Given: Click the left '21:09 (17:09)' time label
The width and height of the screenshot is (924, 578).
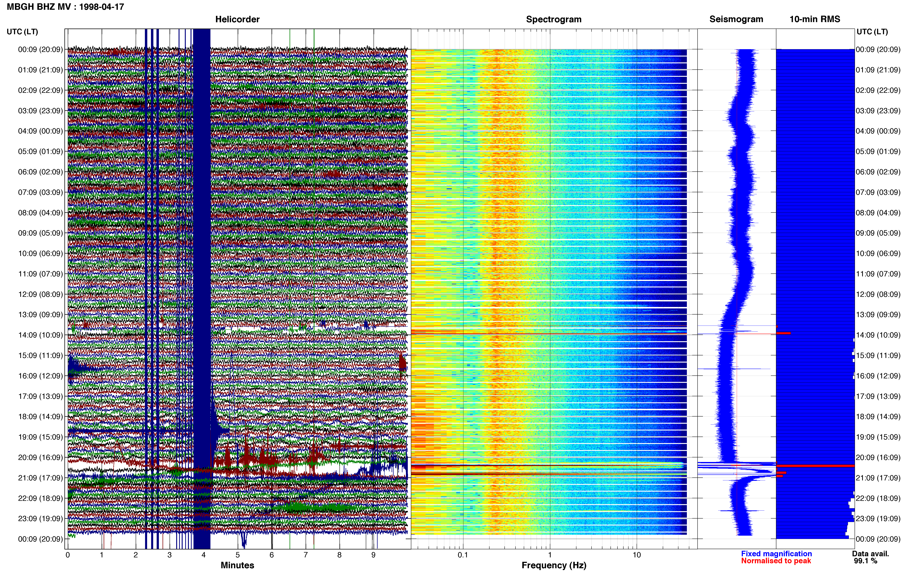Looking at the screenshot, I should tap(41, 478).
